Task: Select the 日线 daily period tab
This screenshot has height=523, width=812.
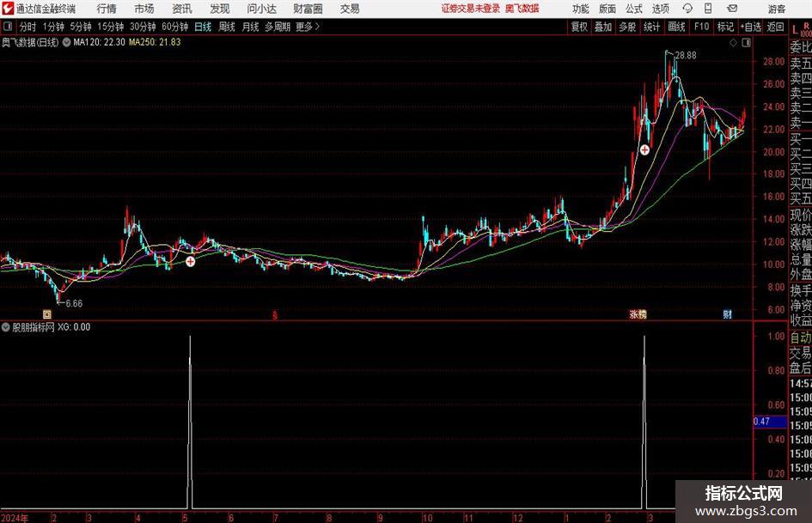Action: (203, 27)
